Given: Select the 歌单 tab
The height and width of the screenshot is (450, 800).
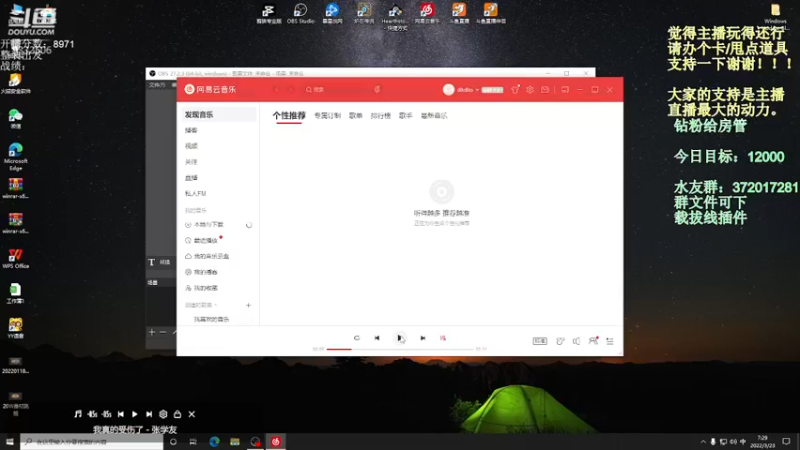Looking at the screenshot, I should pyautogui.click(x=356, y=116).
